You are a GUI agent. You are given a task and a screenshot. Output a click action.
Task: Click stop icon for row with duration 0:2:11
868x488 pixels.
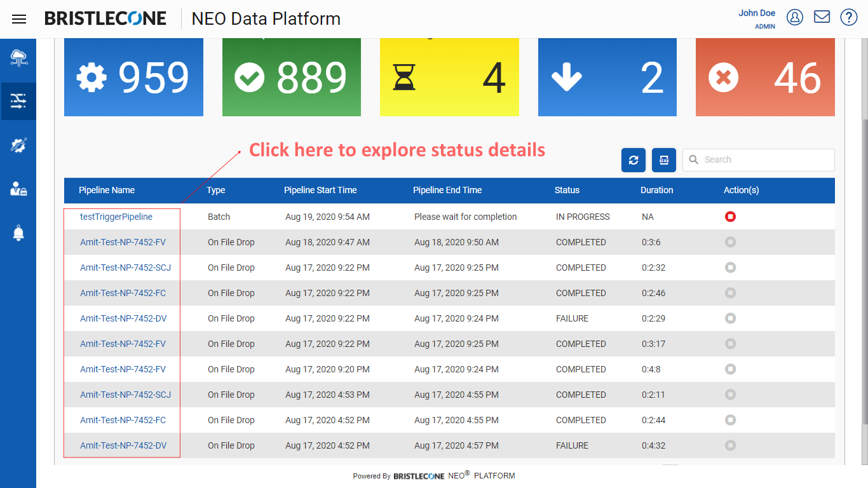(730, 395)
